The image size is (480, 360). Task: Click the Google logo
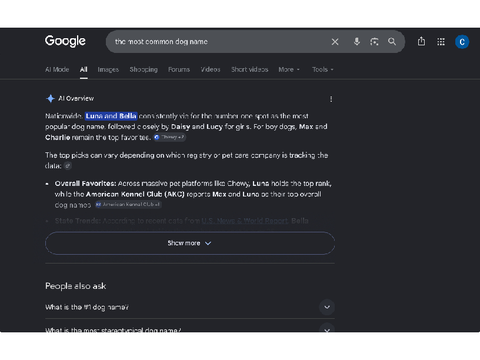point(65,41)
